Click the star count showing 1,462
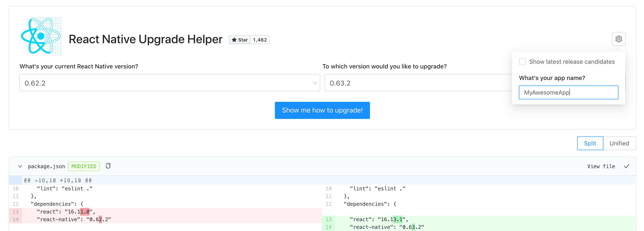 coord(259,40)
